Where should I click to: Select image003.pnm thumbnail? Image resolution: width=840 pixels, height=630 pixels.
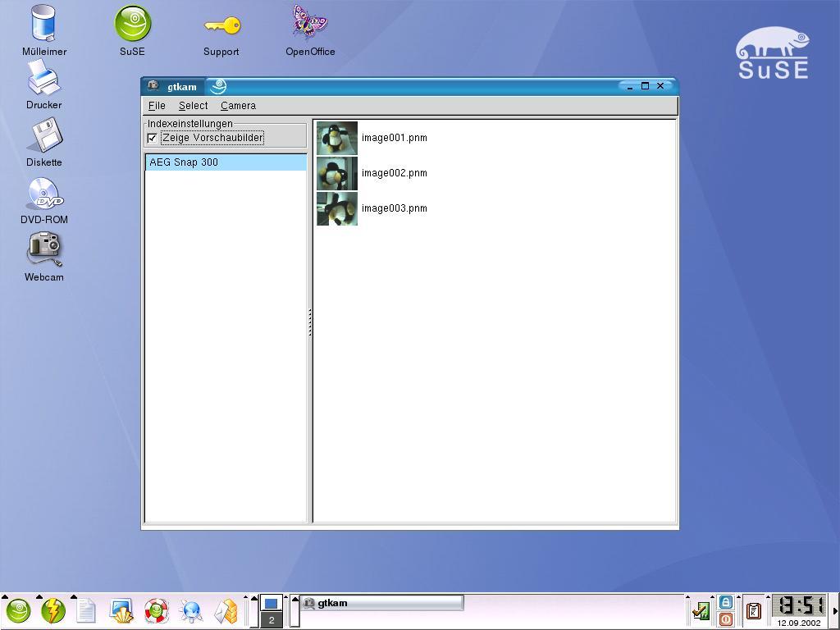337,208
